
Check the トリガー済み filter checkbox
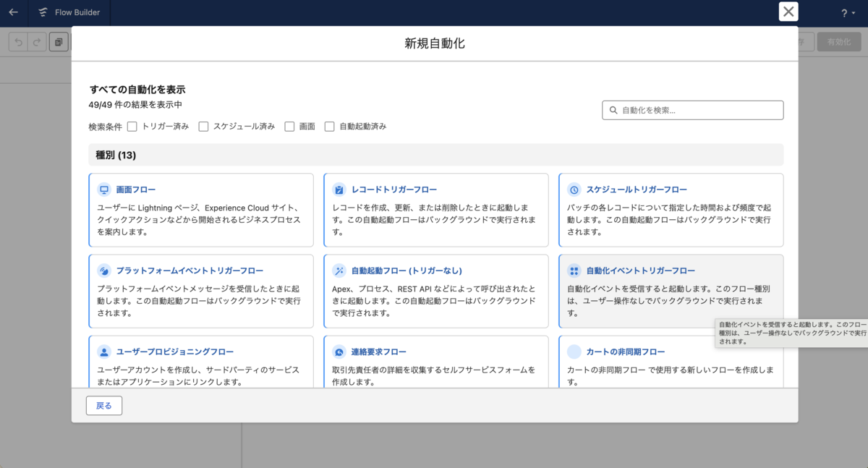132,127
